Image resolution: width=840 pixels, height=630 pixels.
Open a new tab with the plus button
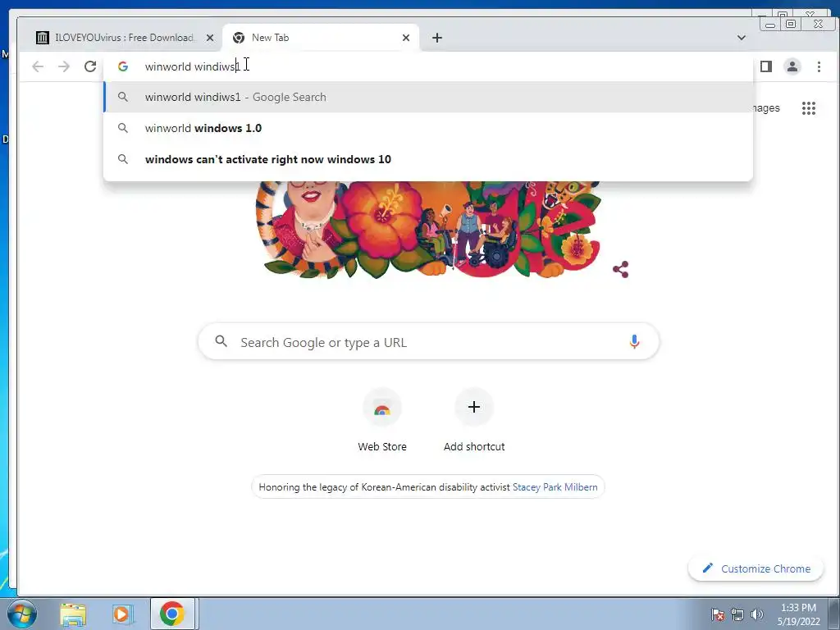click(x=437, y=38)
